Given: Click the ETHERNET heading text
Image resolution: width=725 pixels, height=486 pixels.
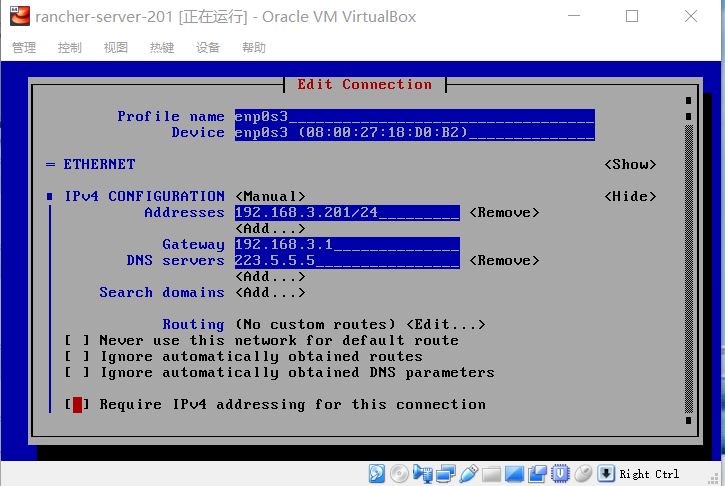Looking at the screenshot, I should [99, 165].
